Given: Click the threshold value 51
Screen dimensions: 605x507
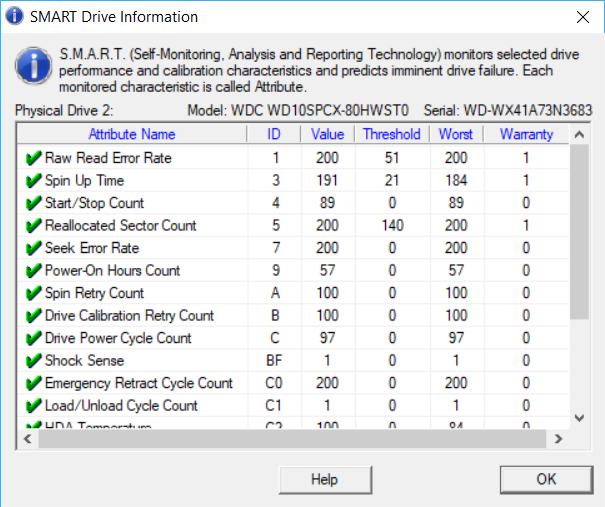Looking at the screenshot, I should [x=392, y=158].
